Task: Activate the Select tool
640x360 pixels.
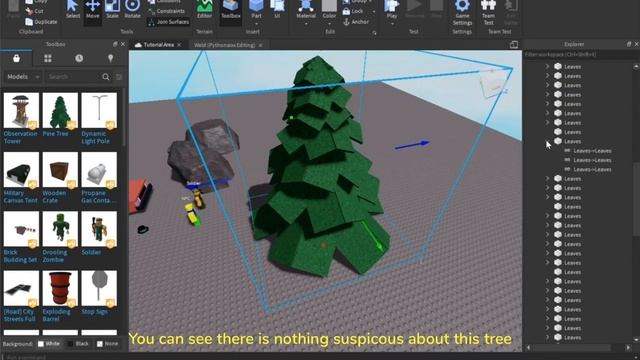Action: 73,9
